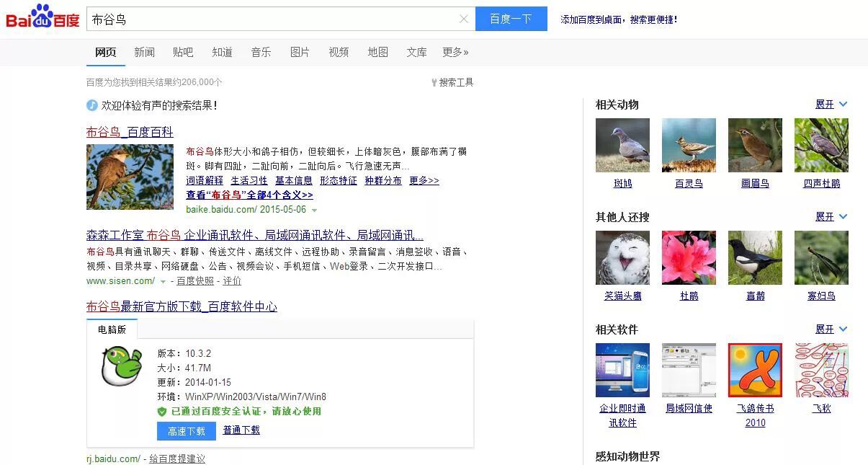The image size is (868, 465).
Task: Click 局域网信使 software icon
Action: (689, 371)
